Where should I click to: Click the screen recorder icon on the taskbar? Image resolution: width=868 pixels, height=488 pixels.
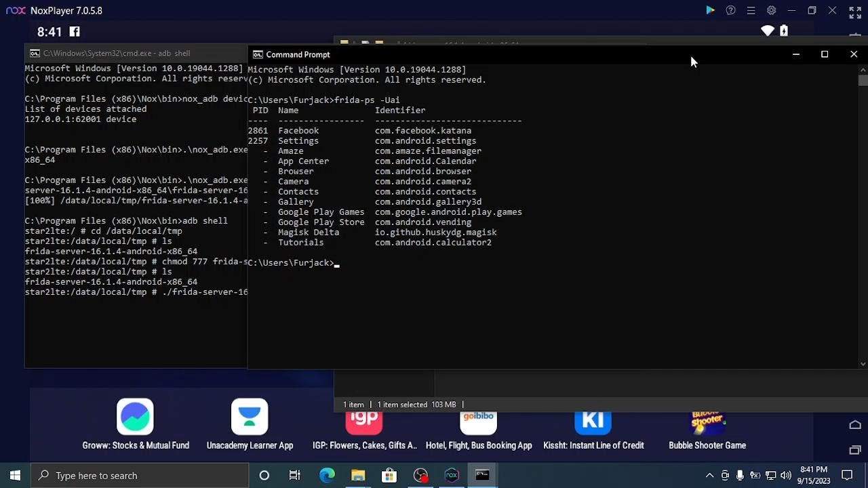pyautogui.click(x=420, y=475)
